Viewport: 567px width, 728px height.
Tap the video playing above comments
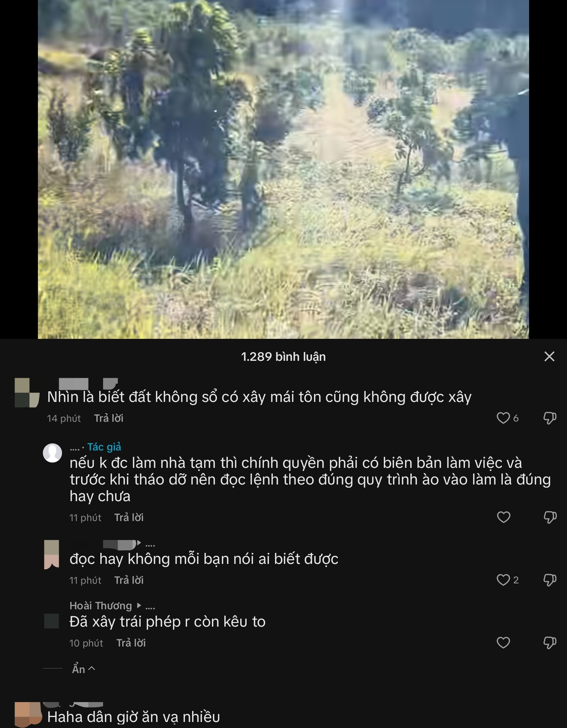pyautogui.click(x=283, y=169)
